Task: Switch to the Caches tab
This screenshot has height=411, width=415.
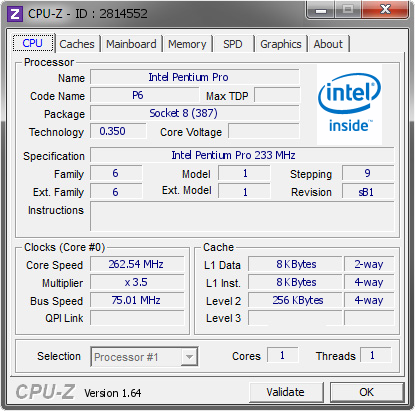Action: click(x=77, y=44)
